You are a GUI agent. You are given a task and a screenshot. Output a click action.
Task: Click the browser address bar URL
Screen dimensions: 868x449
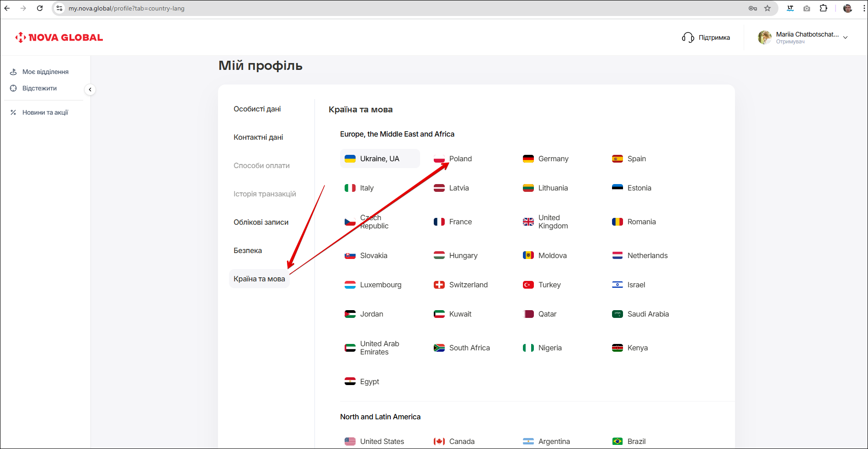coord(127,8)
